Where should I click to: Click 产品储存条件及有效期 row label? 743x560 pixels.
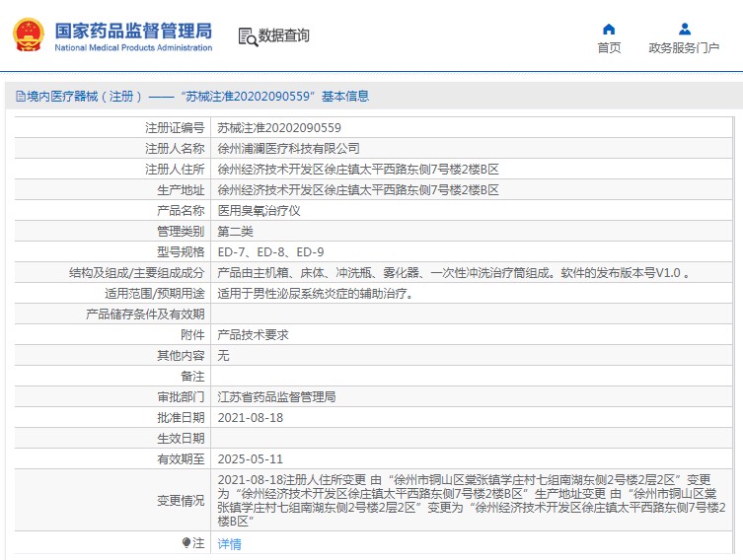coord(145,315)
